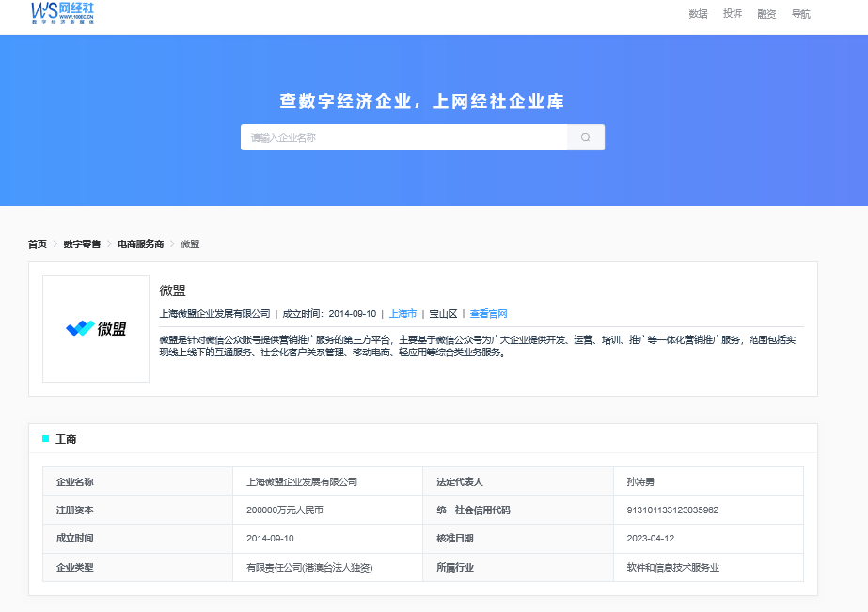Click the 微盟 company logo thumbnail

point(96,329)
